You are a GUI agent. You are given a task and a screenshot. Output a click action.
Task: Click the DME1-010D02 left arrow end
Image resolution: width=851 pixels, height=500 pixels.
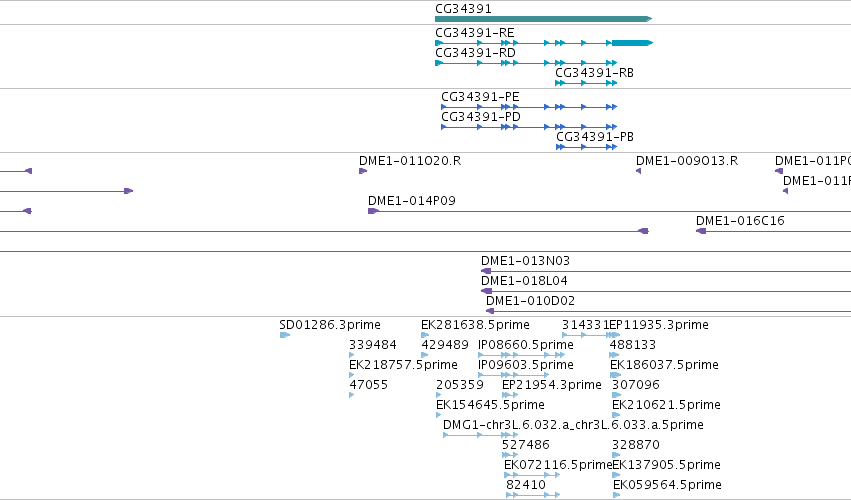pos(490,311)
